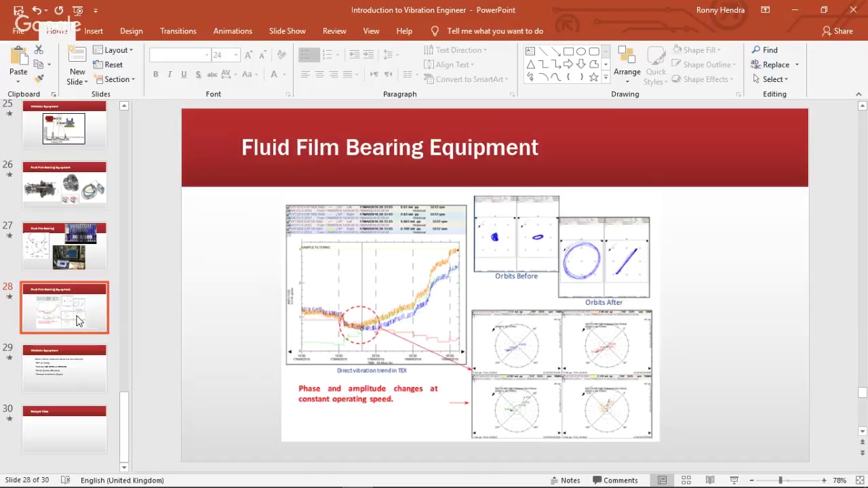
Task: Open the Design tab
Action: (x=132, y=31)
